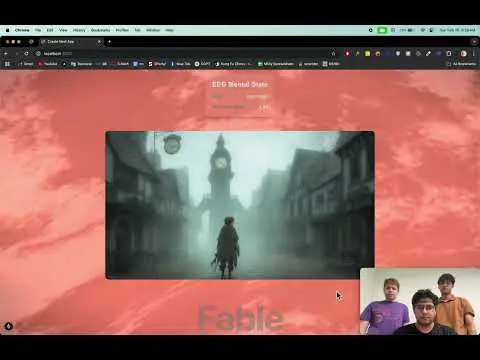Select the Create Next App tab
This screenshot has height=360, width=480.
71,42
